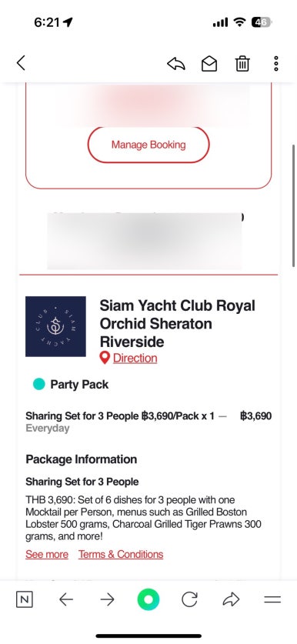The width and height of the screenshot is (297, 644).
Task: Click the vertical scrollbar on the right edge
Action: (293, 205)
